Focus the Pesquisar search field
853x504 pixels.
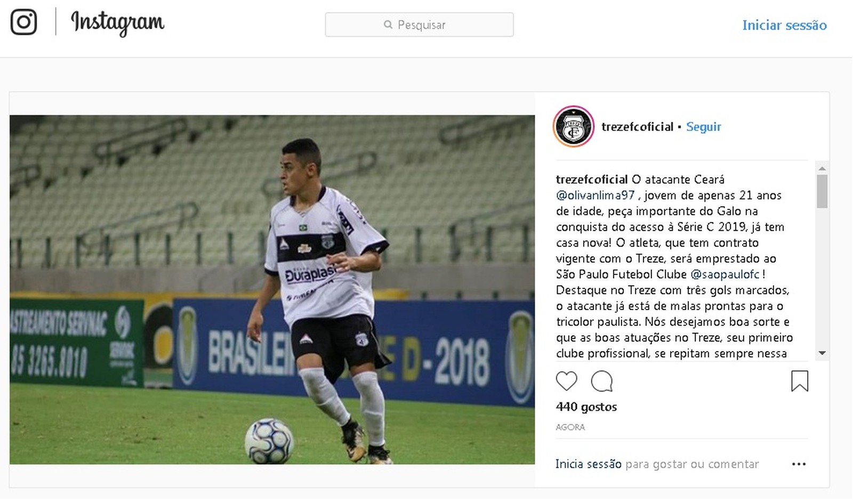pyautogui.click(x=420, y=25)
